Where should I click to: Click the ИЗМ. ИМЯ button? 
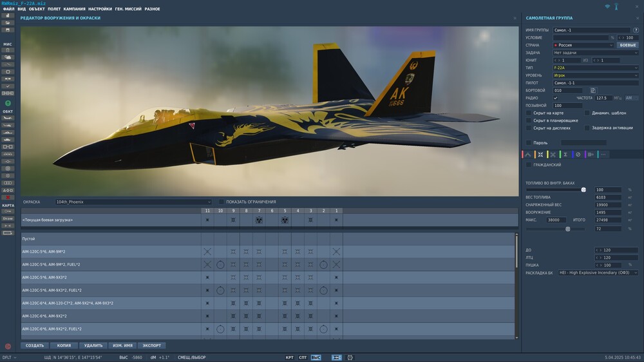122,345
